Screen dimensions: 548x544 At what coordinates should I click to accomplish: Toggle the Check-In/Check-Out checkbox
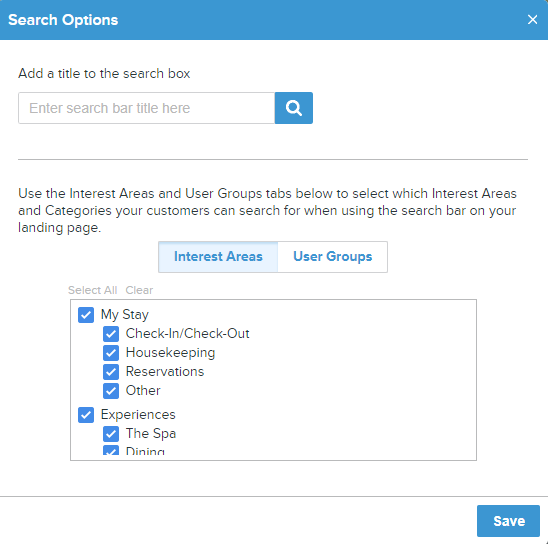111,334
